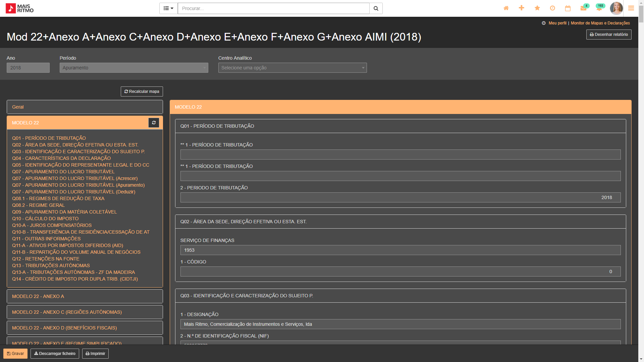
Task: Expand MODELO 22 - ANEXO A
Action: tap(85, 296)
